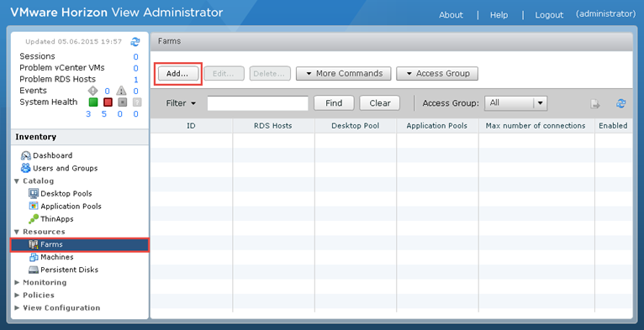This screenshot has height=330, width=644.
Task: Click the Logout link
Action: [x=549, y=15]
